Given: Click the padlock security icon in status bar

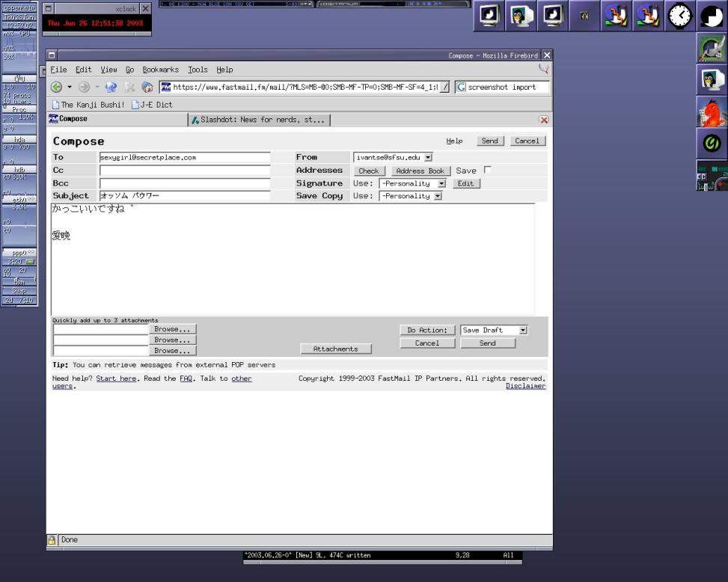Looking at the screenshot, I should pyautogui.click(x=52, y=540).
